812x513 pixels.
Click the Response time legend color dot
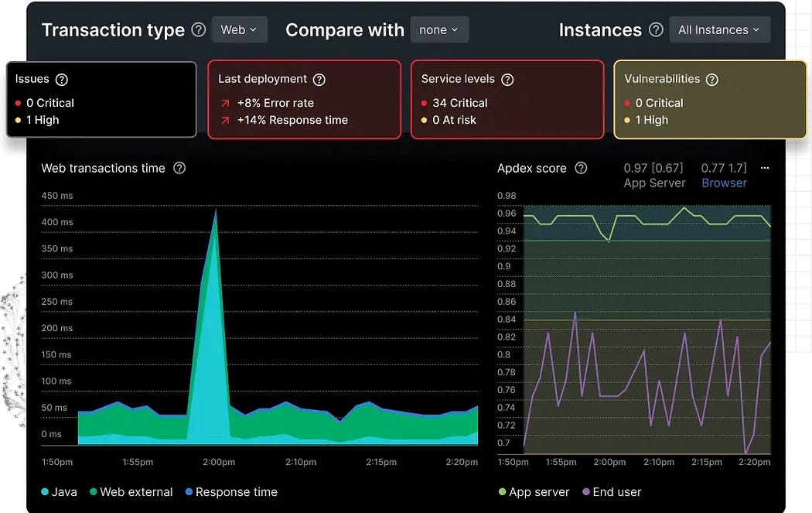tap(189, 492)
